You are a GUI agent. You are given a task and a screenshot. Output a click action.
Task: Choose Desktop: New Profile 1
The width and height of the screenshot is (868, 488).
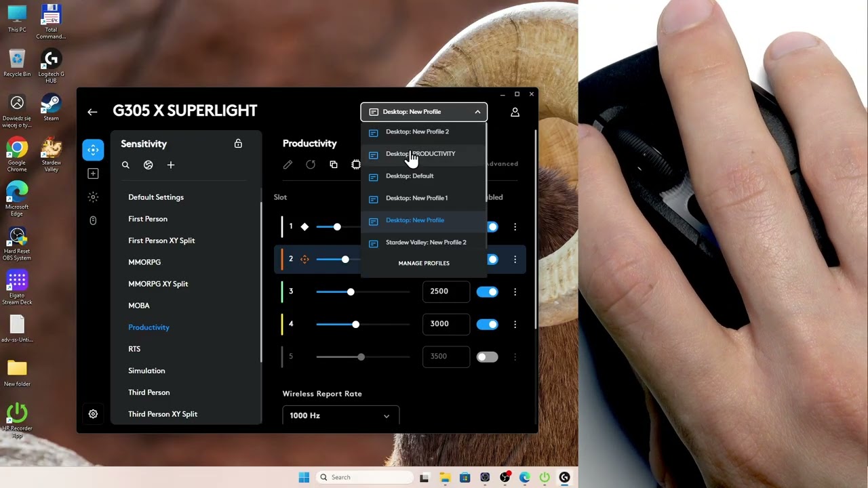tap(424, 198)
